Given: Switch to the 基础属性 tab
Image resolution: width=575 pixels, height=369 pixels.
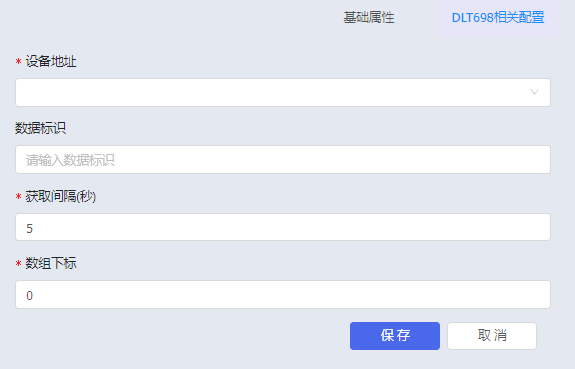Looking at the screenshot, I should (x=369, y=18).
